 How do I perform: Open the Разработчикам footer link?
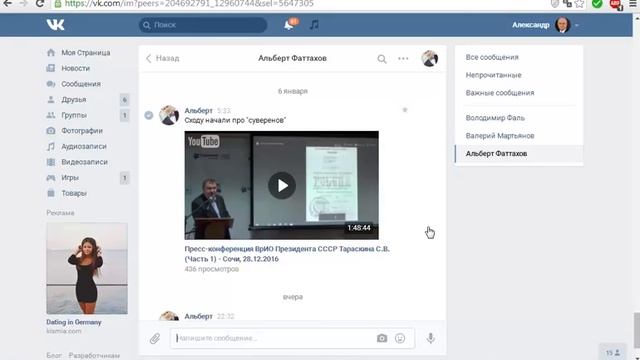94,356
